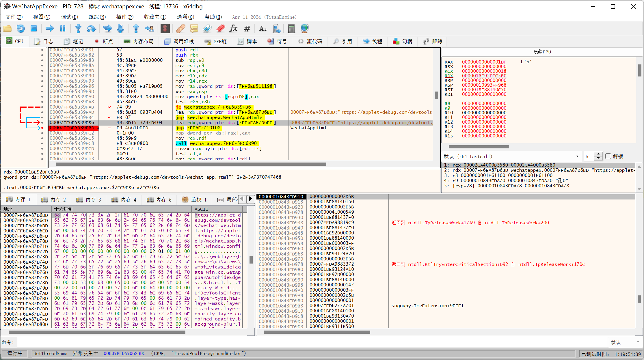Select the RAX register value

coord(484,62)
